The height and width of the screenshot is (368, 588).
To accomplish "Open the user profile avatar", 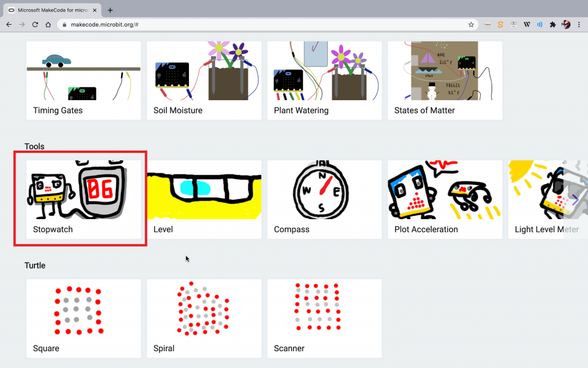I will [566, 24].
